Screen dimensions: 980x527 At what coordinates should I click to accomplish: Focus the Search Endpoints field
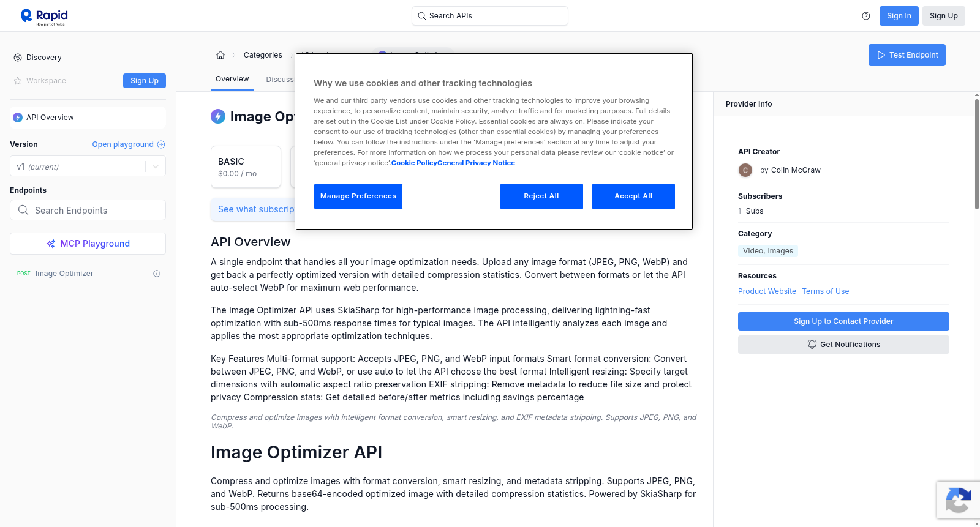pyautogui.click(x=88, y=210)
